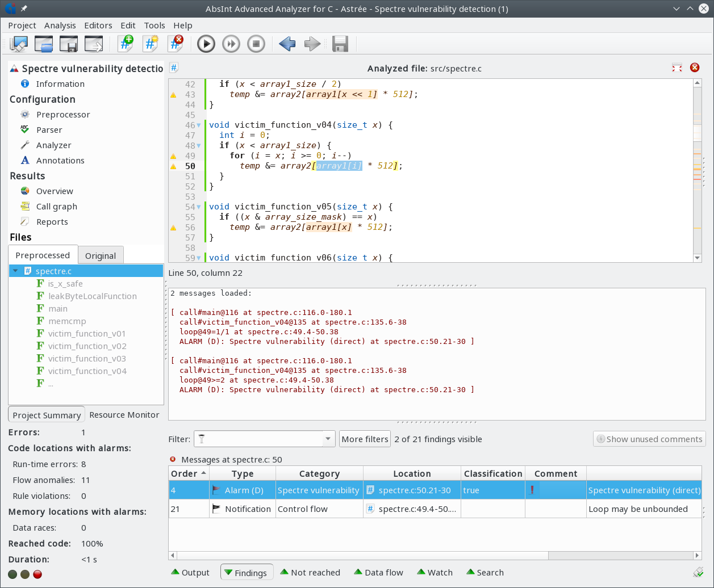Viewport: 714px width, 588px height.
Task: Click the findings table horizontal scrollbar
Action: click(x=435, y=556)
